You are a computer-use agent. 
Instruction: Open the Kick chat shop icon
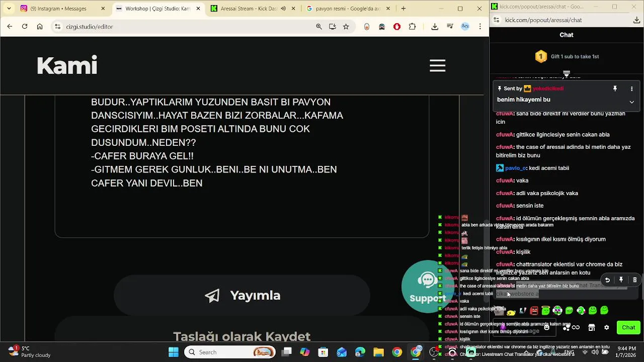592,327
